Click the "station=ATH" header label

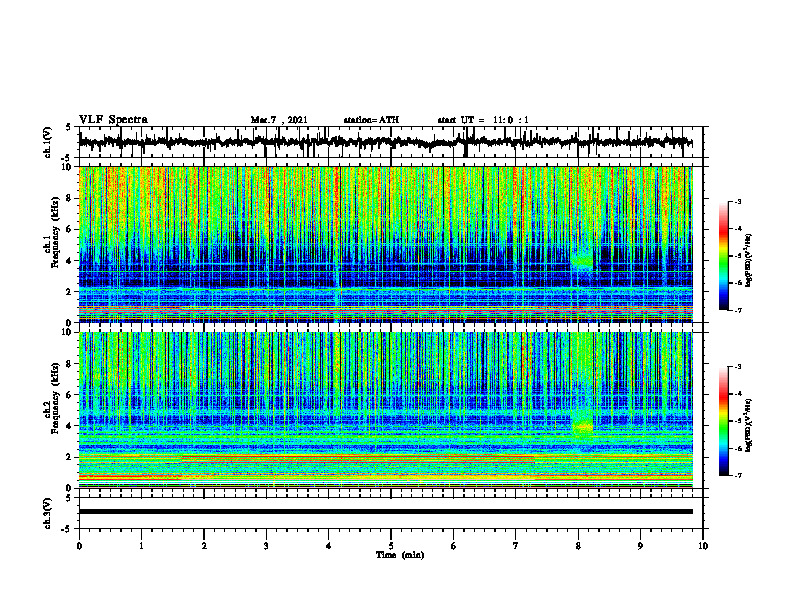(371, 120)
